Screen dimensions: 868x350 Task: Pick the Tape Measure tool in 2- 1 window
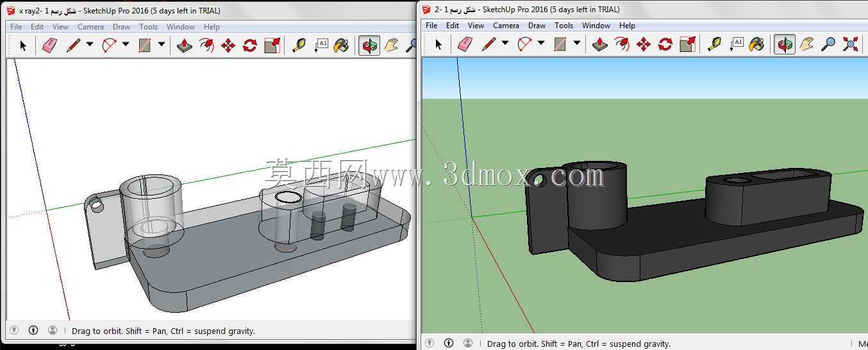pos(714,44)
